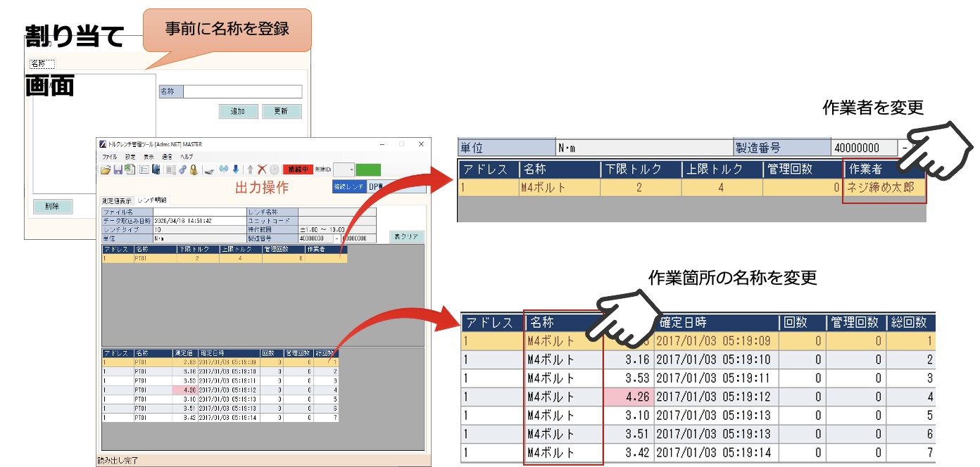Click the enlarged pink 4.26 cell

pos(630,397)
